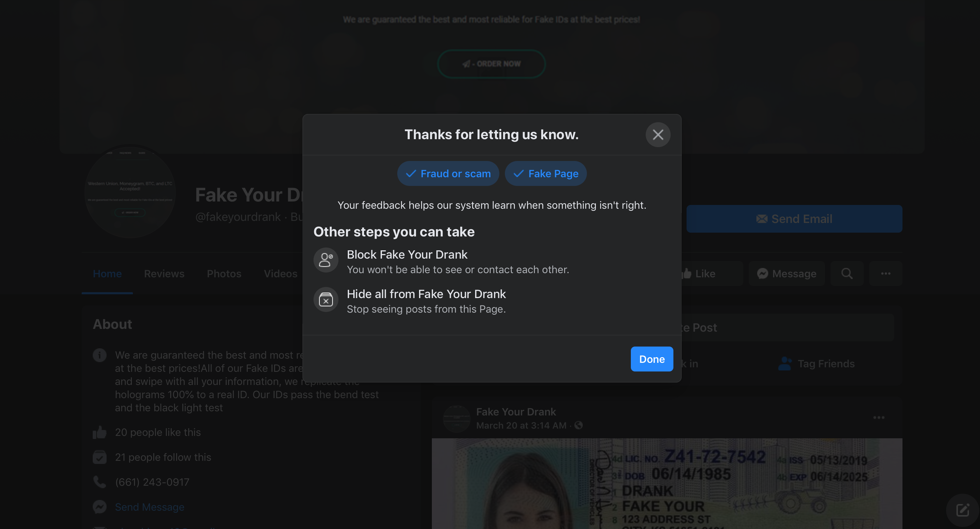Click ORDER NOW in cover photo
The width and height of the screenshot is (980, 529).
click(x=491, y=64)
